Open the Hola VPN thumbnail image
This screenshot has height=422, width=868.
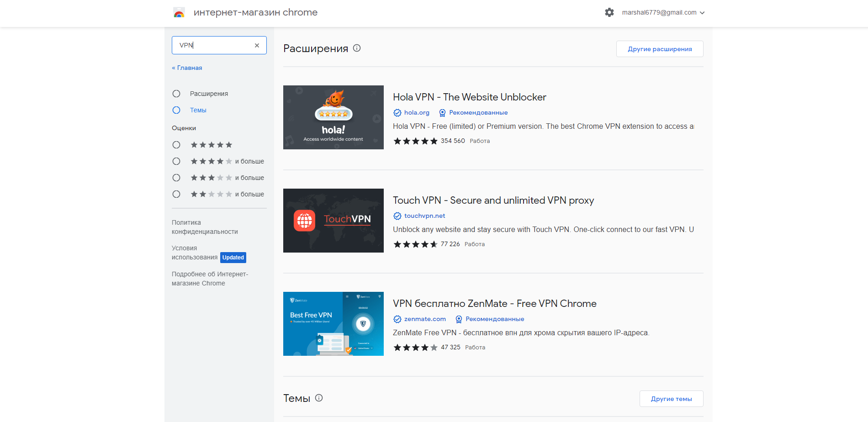333,117
